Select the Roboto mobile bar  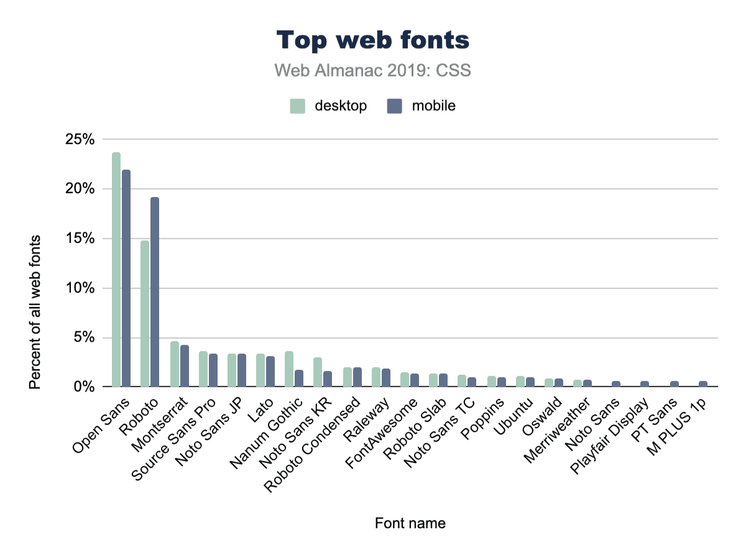pyautogui.click(x=155, y=291)
